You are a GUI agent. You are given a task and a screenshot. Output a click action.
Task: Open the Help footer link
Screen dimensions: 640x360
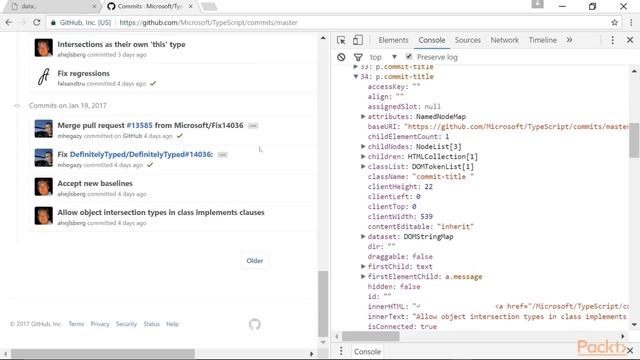tap(172, 324)
